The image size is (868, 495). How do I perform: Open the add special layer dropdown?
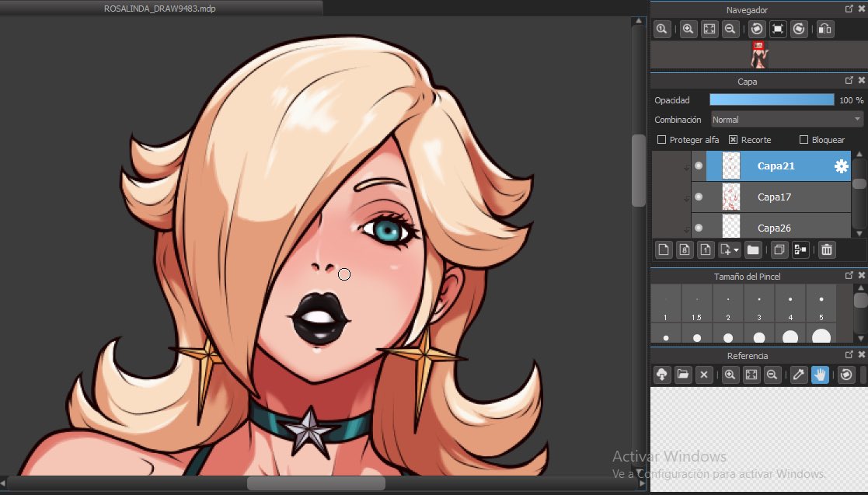(x=729, y=249)
